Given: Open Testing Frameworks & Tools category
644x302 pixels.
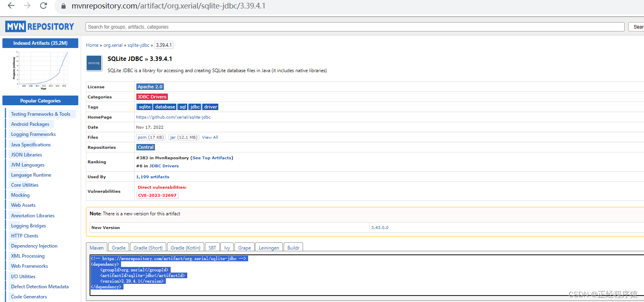Looking at the screenshot, I should coord(41,114).
